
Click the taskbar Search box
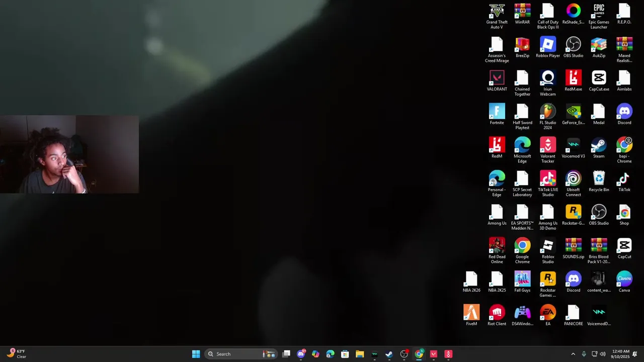240,354
